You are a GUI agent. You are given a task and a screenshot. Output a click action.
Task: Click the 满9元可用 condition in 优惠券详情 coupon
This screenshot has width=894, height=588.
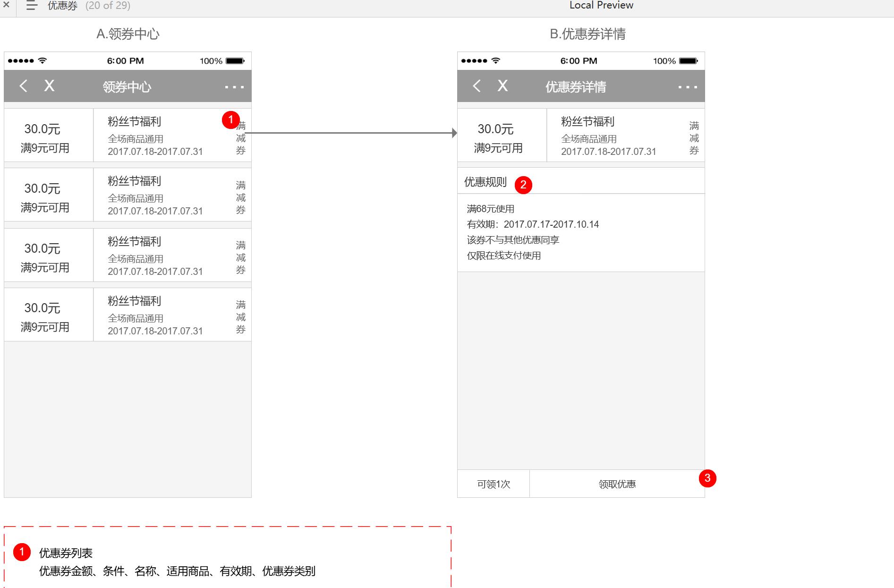pos(498,148)
